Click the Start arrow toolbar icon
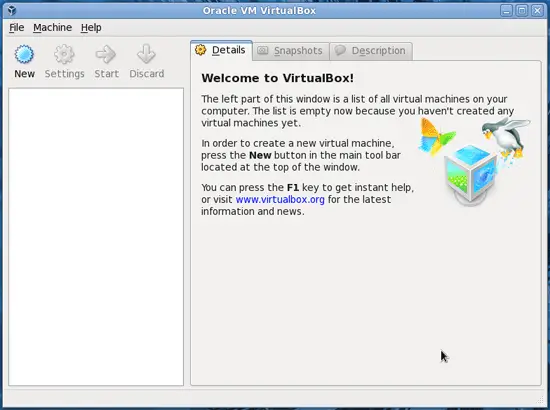 coord(106,54)
